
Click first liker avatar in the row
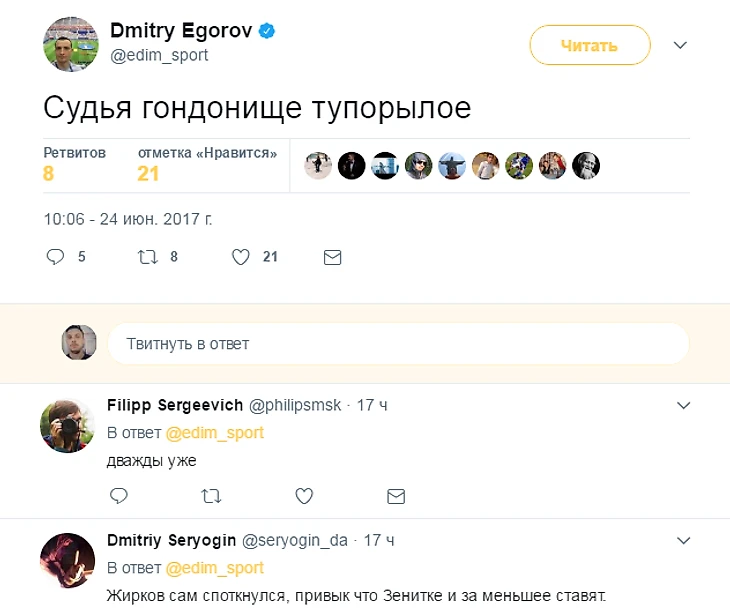(x=318, y=166)
